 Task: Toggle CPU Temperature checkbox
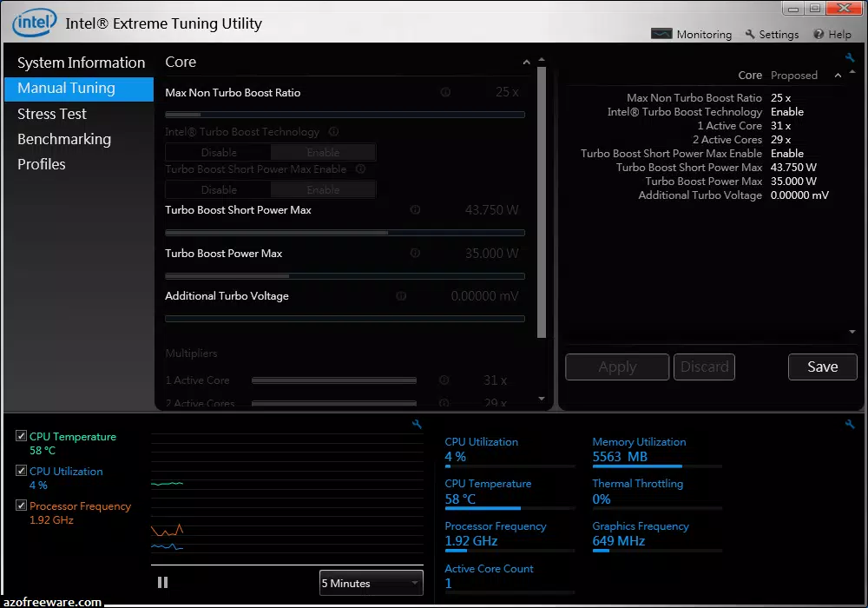[x=21, y=436]
